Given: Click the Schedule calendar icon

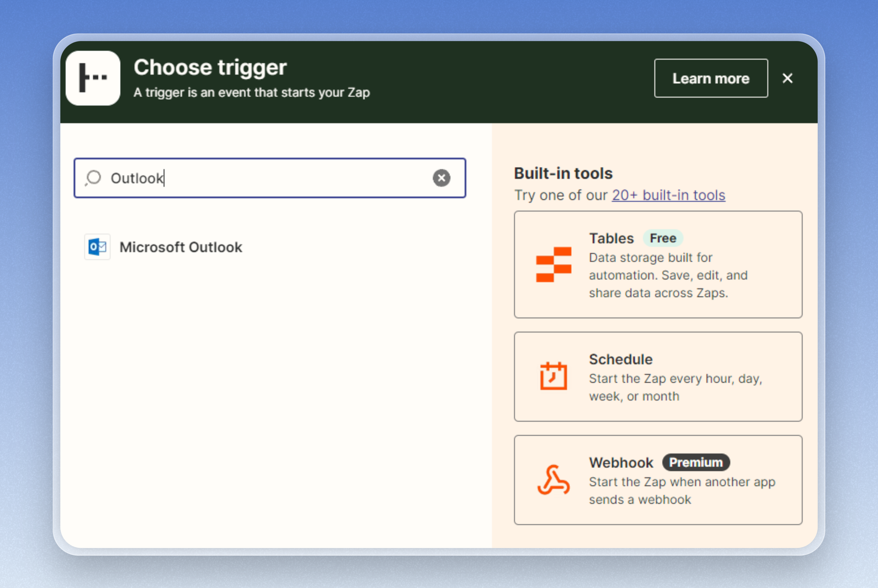Looking at the screenshot, I should pos(553,376).
